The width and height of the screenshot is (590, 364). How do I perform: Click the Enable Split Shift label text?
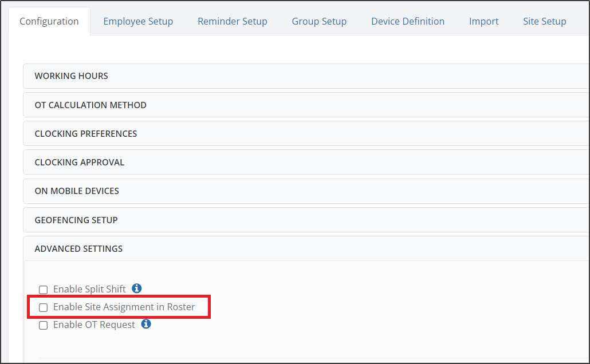point(89,289)
